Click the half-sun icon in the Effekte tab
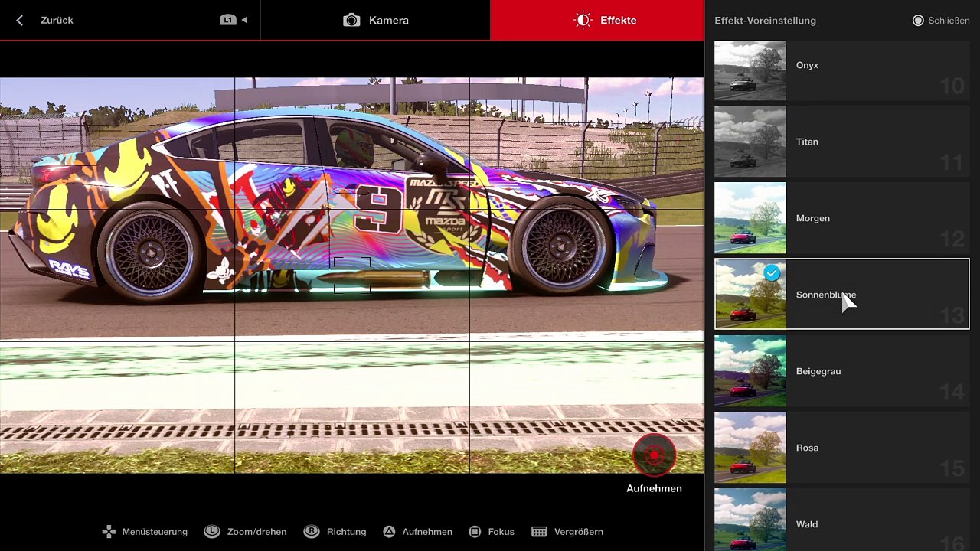 (x=583, y=20)
